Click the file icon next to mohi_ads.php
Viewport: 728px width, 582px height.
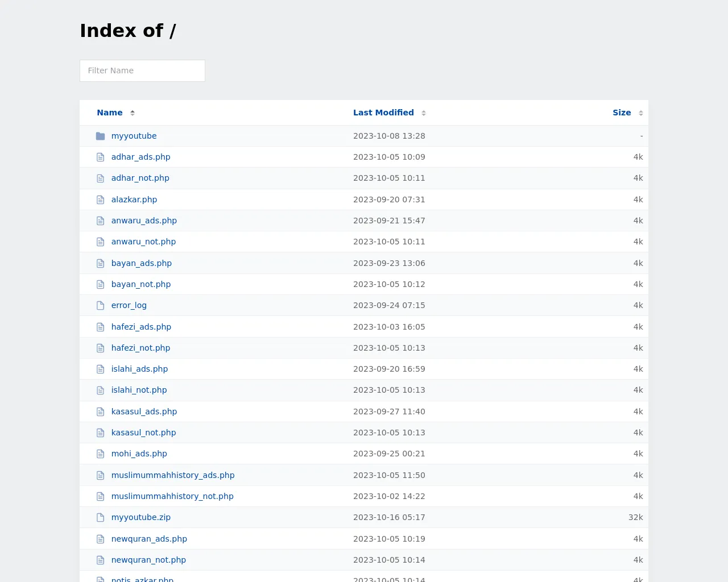click(101, 454)
